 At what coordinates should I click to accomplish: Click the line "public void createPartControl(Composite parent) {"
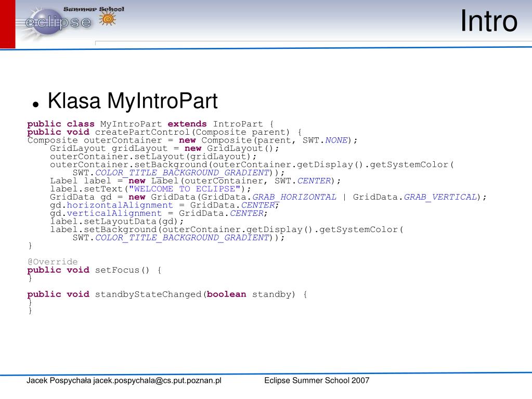pos(164,132)
